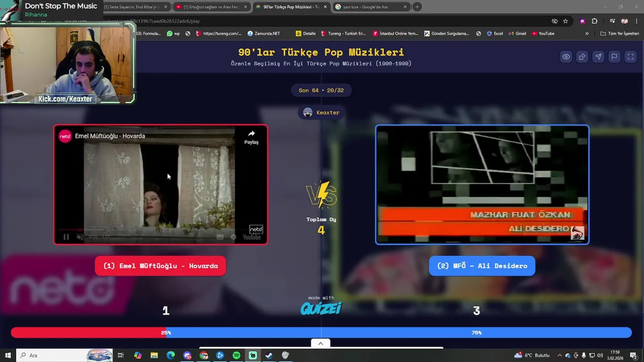Open the 'Tüm Yer İşaretleri' bookmarks folder
Viewport: 644px width, 362px height.
pyautogui.click(x=620, y=34)
